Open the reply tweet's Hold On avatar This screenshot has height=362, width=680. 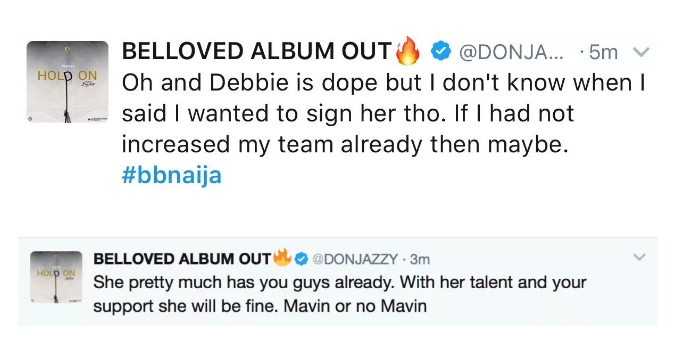point(56,277)
